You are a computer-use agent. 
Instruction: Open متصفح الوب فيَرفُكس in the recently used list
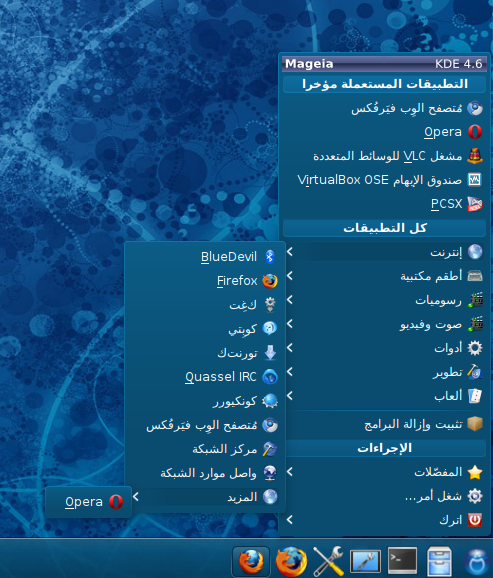tap(384, 108)
